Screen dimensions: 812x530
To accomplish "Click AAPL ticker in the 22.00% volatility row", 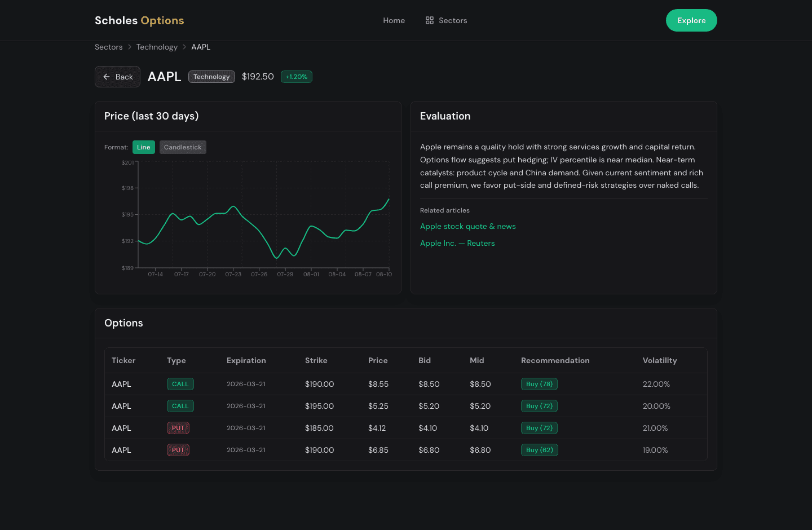I will tap(121, 384).
